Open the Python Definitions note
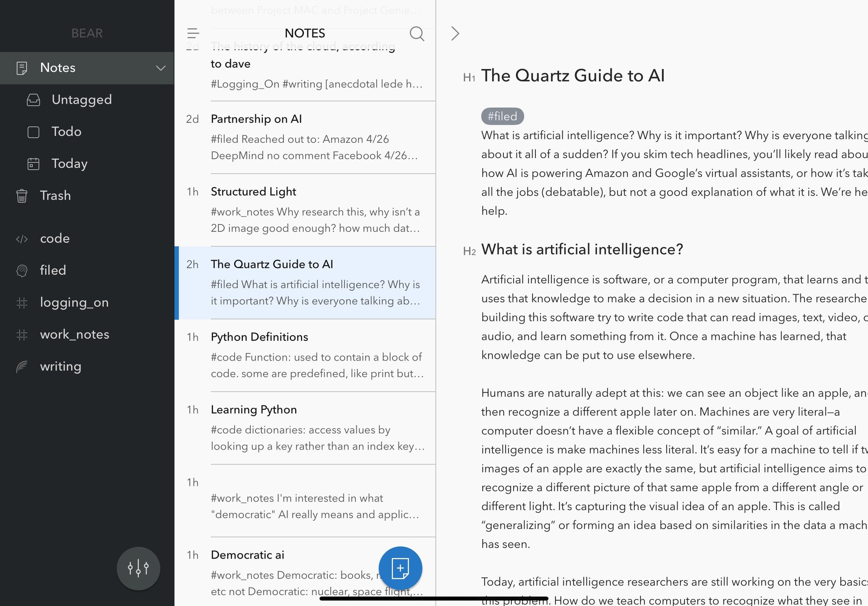 (305, 356)
